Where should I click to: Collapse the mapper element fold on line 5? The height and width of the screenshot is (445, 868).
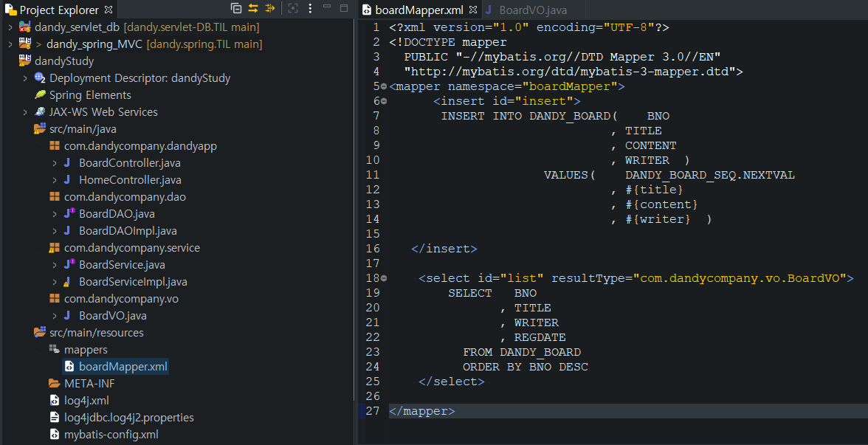point(384,86)
